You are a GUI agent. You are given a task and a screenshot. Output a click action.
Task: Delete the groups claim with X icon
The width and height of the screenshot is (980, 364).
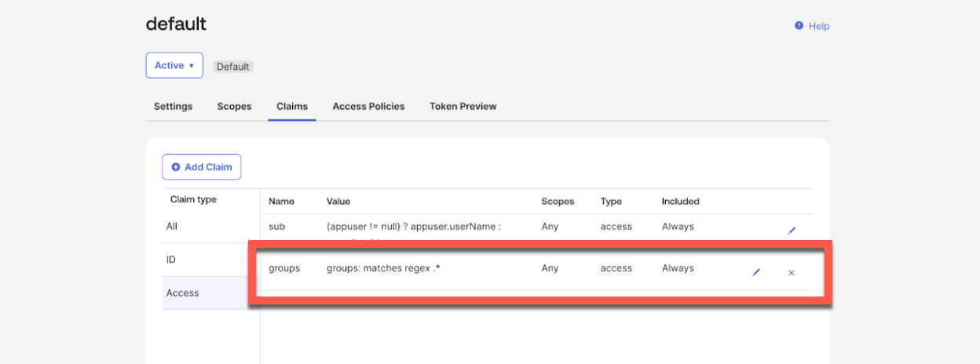pyautogui.click(x=791, y=272)
